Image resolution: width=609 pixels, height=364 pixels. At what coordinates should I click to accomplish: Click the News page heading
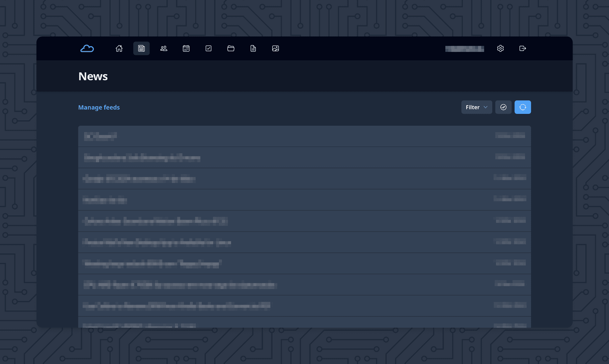click(93, 76)
